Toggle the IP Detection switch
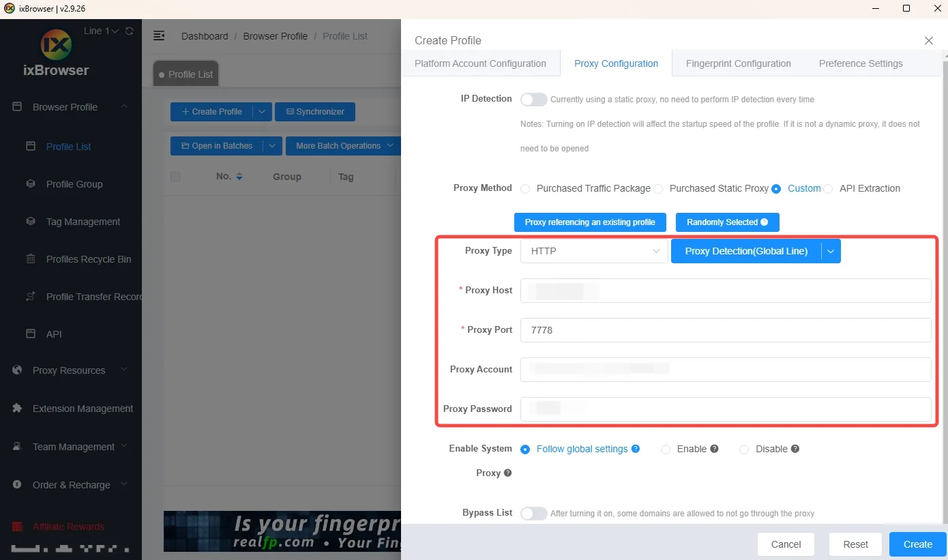 [533, 100]
